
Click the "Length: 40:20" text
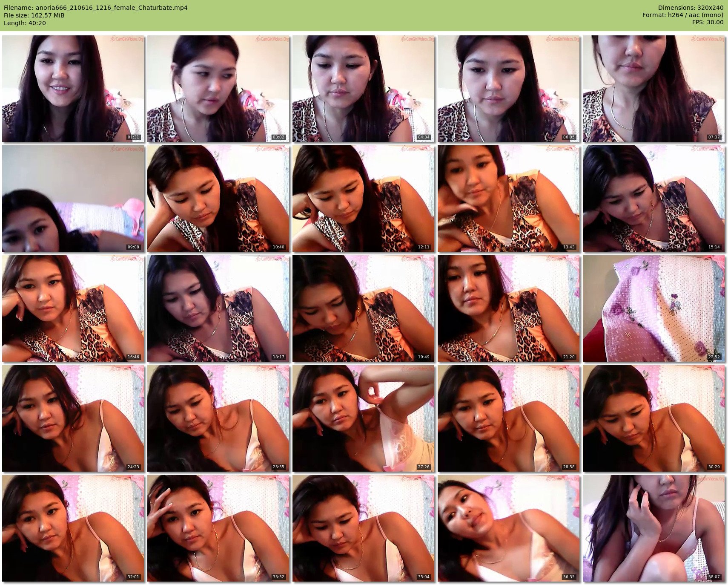[x=25, y=23]
